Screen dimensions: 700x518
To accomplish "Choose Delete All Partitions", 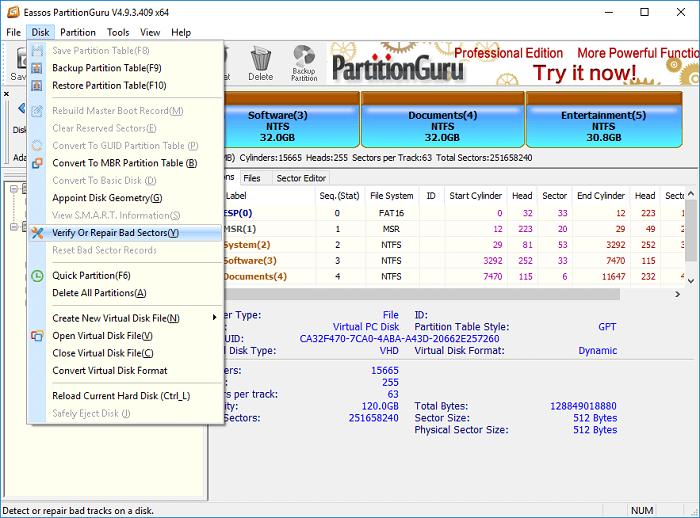I will click(125, 293).
